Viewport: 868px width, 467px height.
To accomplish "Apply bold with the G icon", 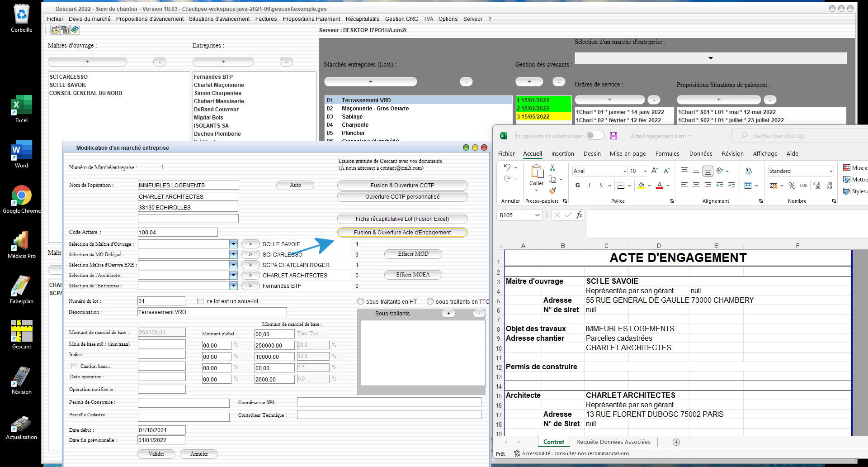I will [578, 185].
